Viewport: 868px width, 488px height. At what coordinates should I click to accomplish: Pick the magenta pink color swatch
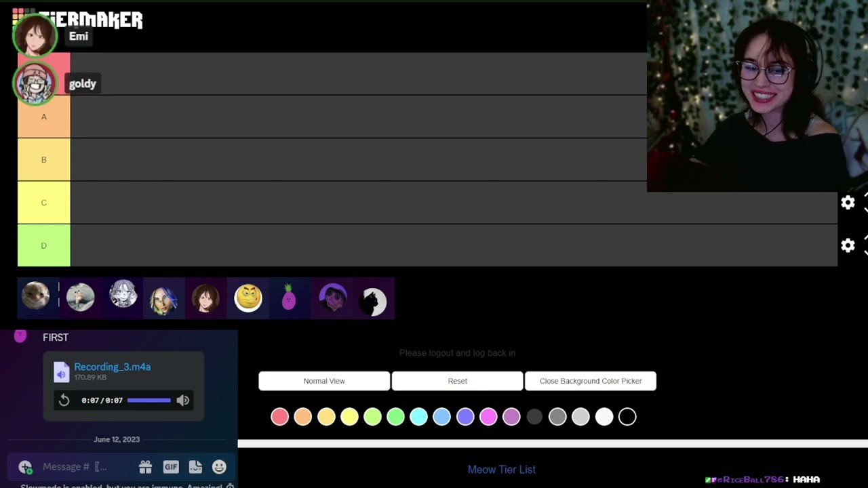click(488, 417)
